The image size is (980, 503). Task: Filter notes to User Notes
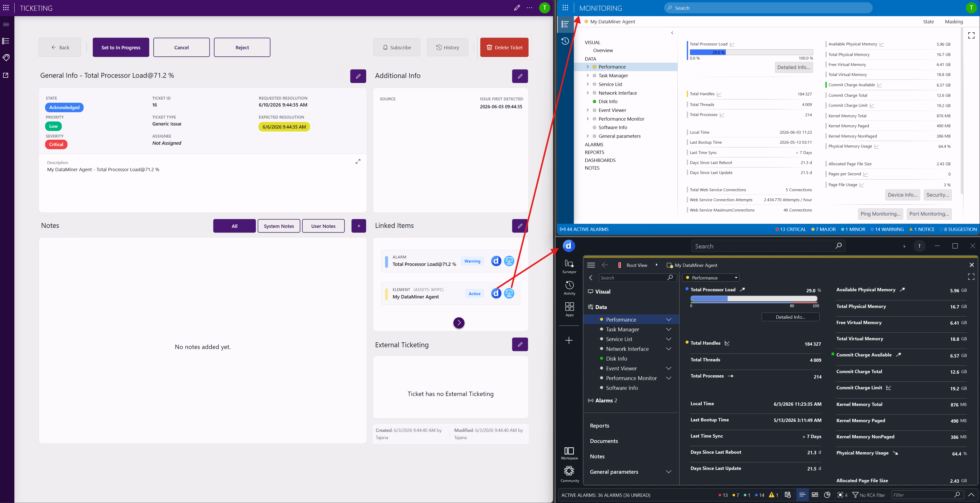coord(323,226)
